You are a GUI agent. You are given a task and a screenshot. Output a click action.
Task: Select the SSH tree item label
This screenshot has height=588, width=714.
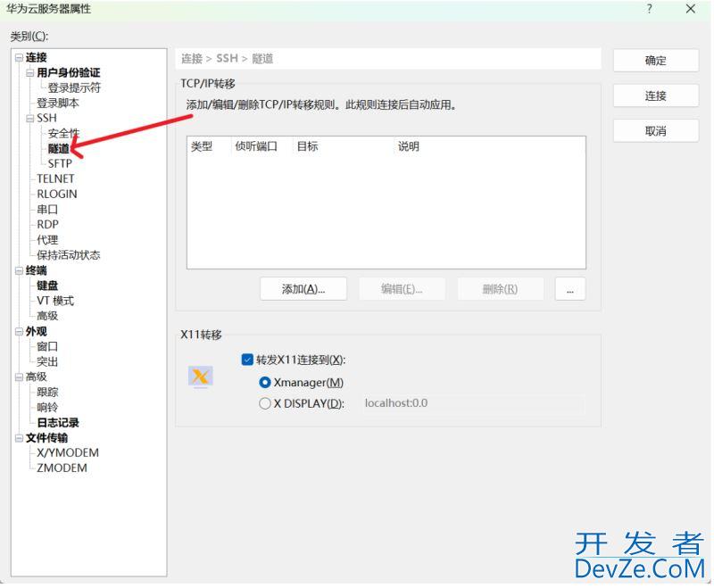(x=47, y=119)
